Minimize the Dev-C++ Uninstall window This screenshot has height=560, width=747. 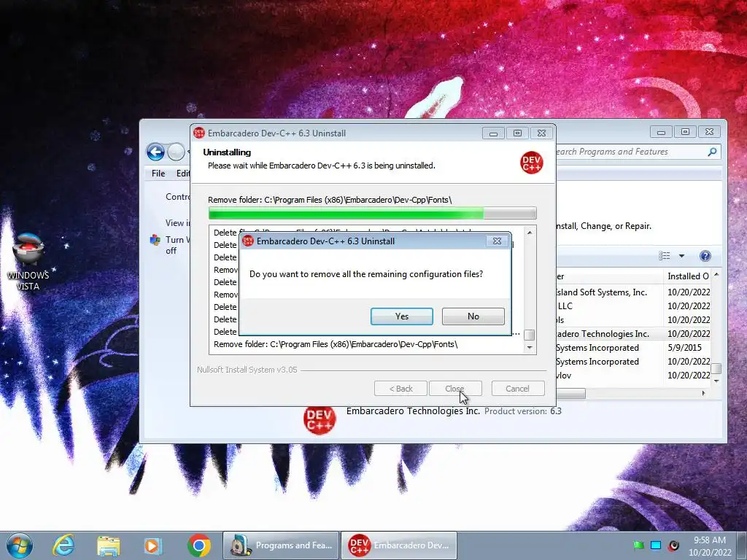(493, 133)
